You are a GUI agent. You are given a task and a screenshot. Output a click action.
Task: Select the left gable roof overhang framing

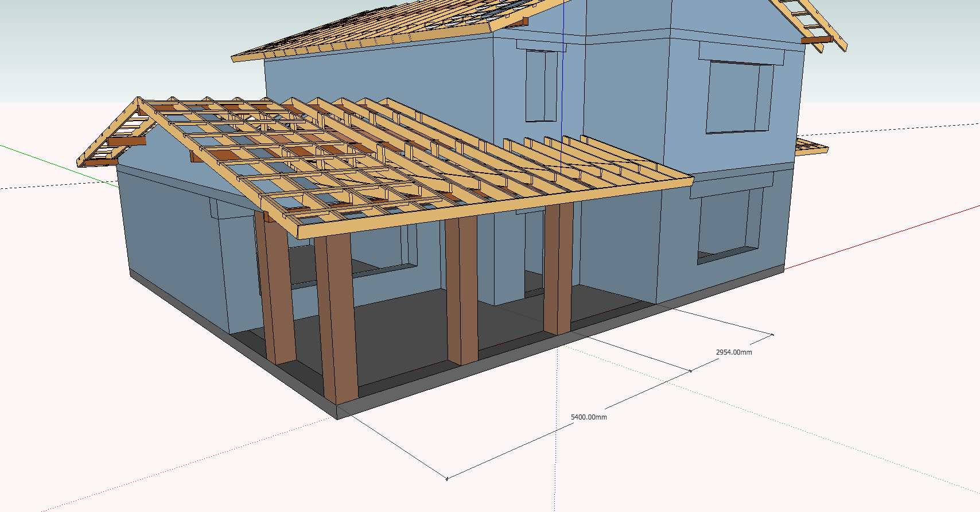click(111, 134)
